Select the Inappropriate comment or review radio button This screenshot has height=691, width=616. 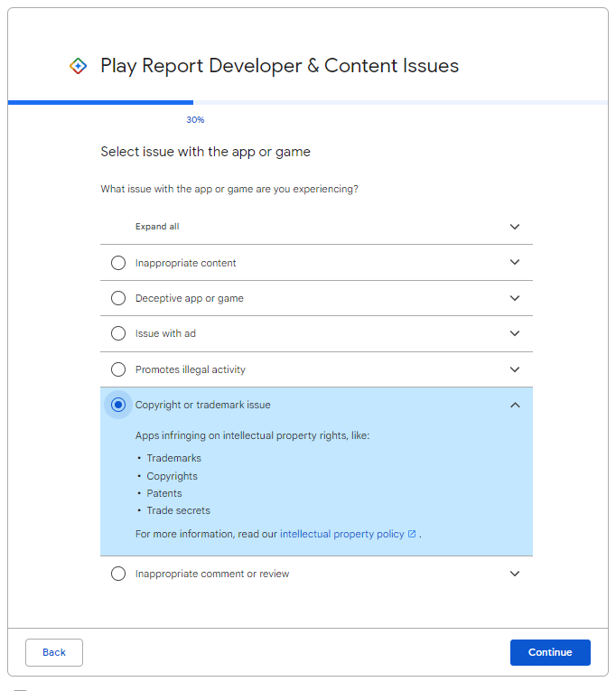pyautogui.click(x=118, y=574)
